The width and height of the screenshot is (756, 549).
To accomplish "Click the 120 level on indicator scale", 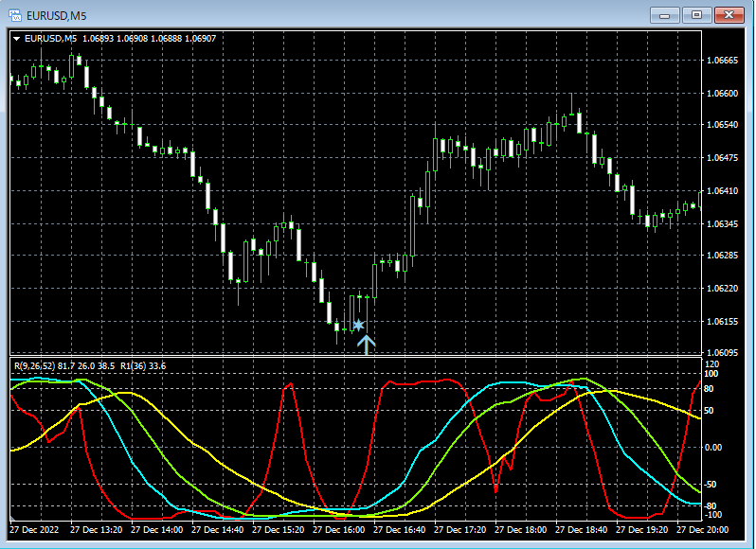I will (711, 364).
